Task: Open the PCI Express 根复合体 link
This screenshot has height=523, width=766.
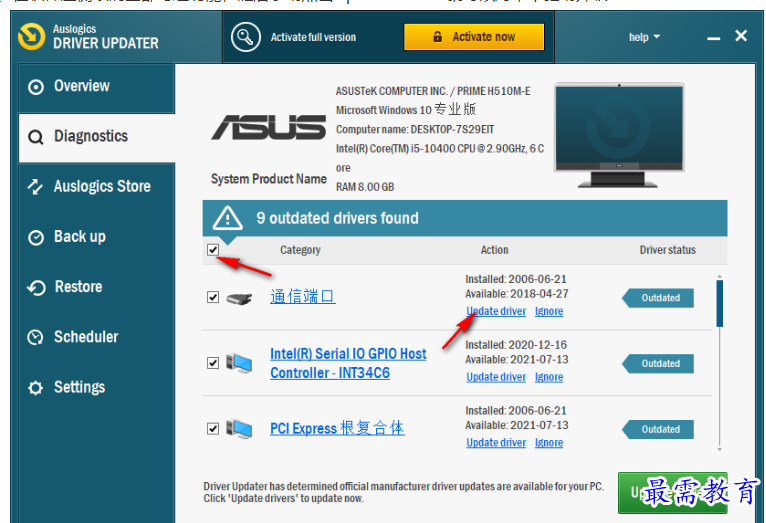Action: tap(337, 428)
